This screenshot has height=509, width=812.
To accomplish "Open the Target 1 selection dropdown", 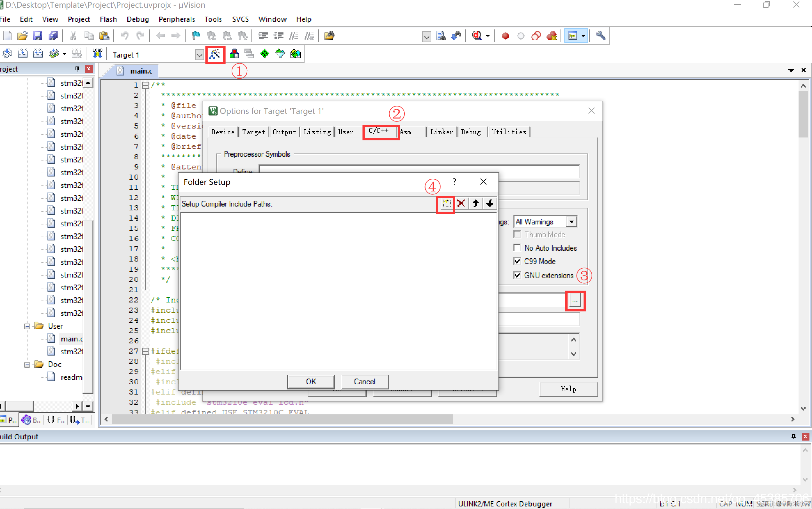I will pyautogui.click(x=199, y=55).
